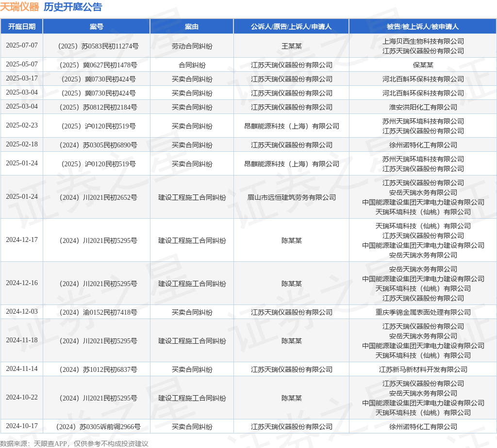The height and width of the screenshot is (448, 497).
Task: Click defendant 上海贝西生物科技有限公司
Action: click(423, 42)
